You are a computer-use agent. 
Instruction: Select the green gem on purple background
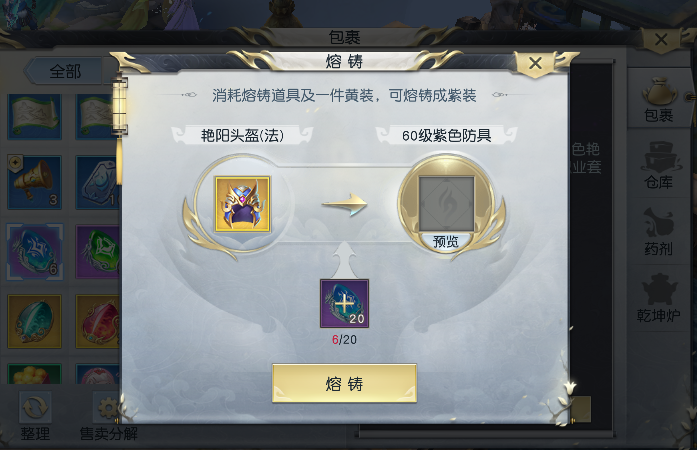point(98,252)
